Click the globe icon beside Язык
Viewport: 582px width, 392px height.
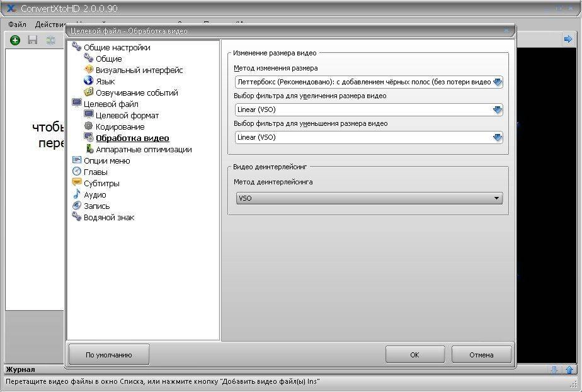pyautogui.click(x=88, y=81)
